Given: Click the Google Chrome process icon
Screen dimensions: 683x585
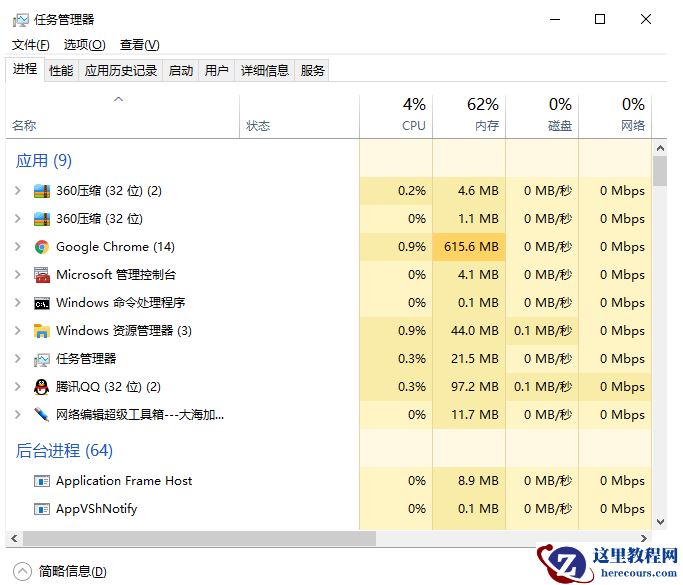Looking at the screenshot, I should point(42,247).
